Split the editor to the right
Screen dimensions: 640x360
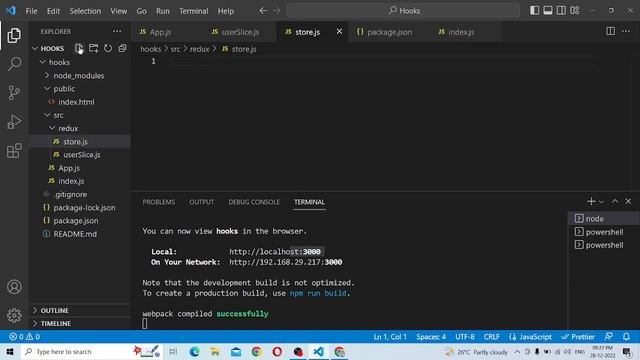(610, 31)
